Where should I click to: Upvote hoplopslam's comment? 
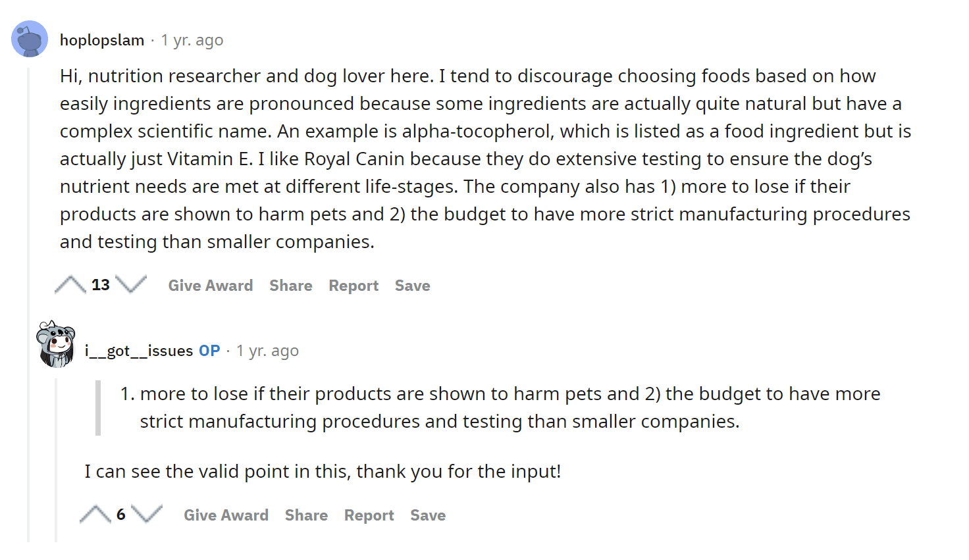pos(70,285)
